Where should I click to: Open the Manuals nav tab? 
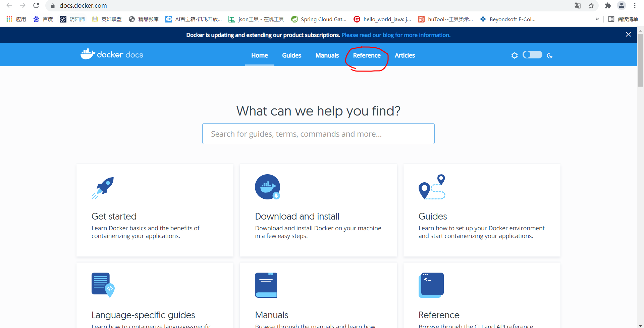tap(327, 55)
